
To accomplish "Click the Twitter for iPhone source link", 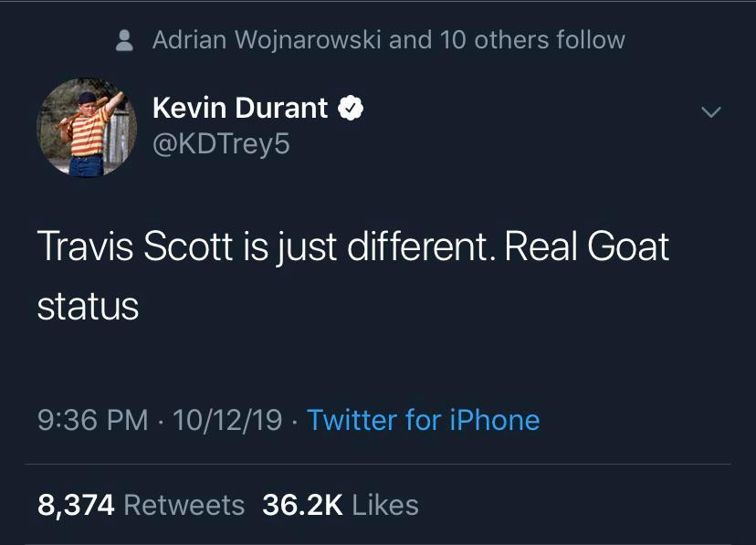I will (x=423, y=420).
